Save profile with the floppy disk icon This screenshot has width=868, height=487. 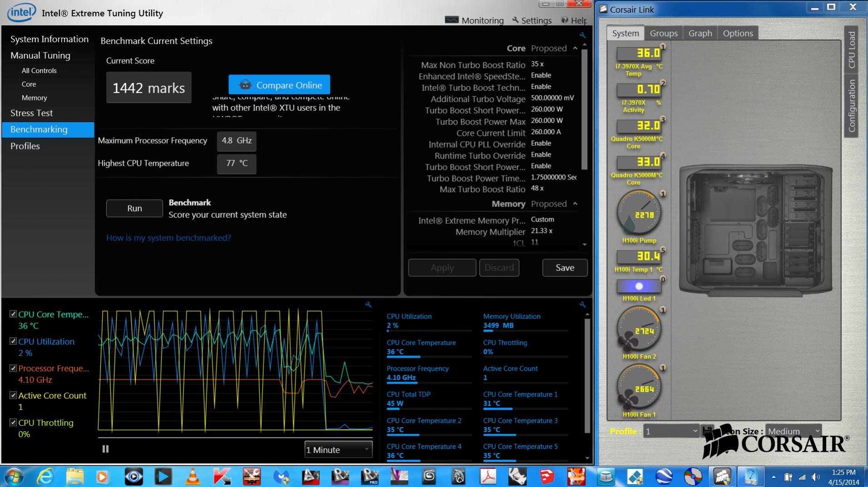coord(707,431)
